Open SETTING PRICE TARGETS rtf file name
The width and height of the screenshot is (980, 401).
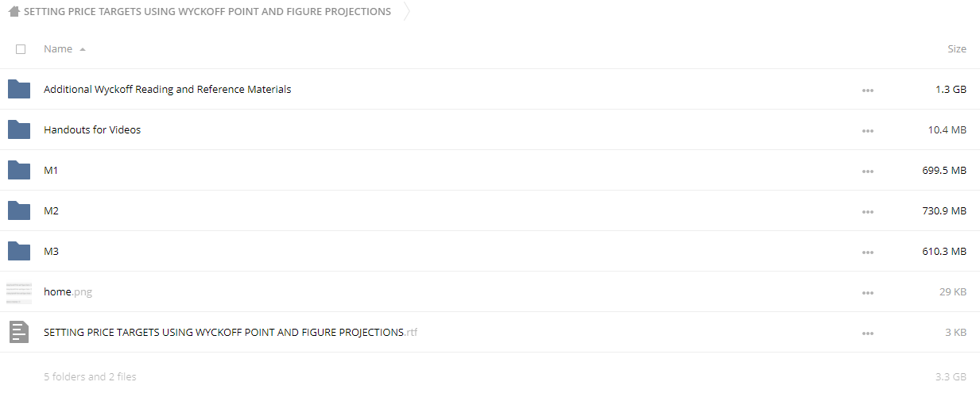(x=230, y=332)
